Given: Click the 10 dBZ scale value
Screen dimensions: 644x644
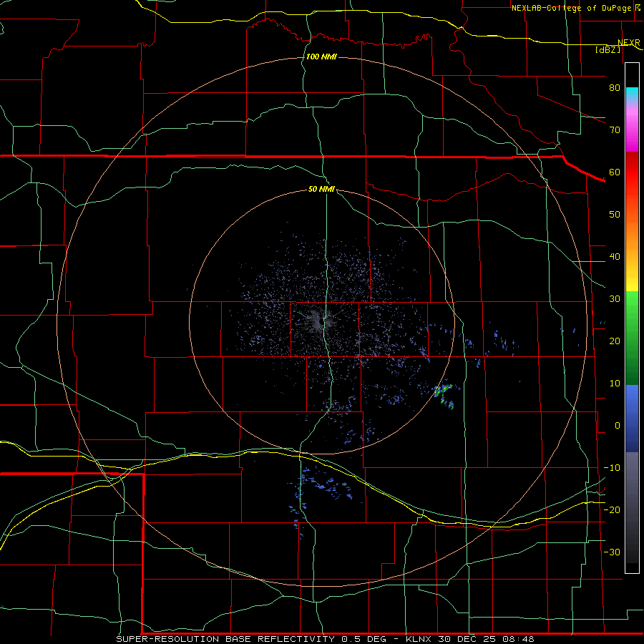Looking at the screenshot, I should [615, 384].
